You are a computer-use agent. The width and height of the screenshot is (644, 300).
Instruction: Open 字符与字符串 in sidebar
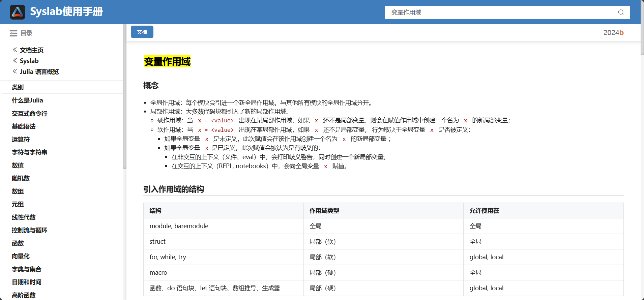pos(29,152)
